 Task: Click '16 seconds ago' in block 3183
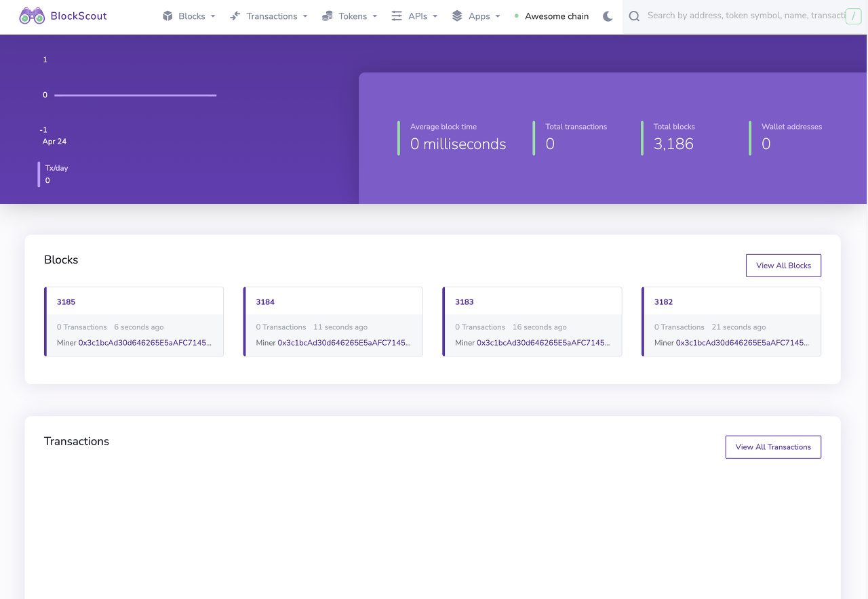(540, 327)
